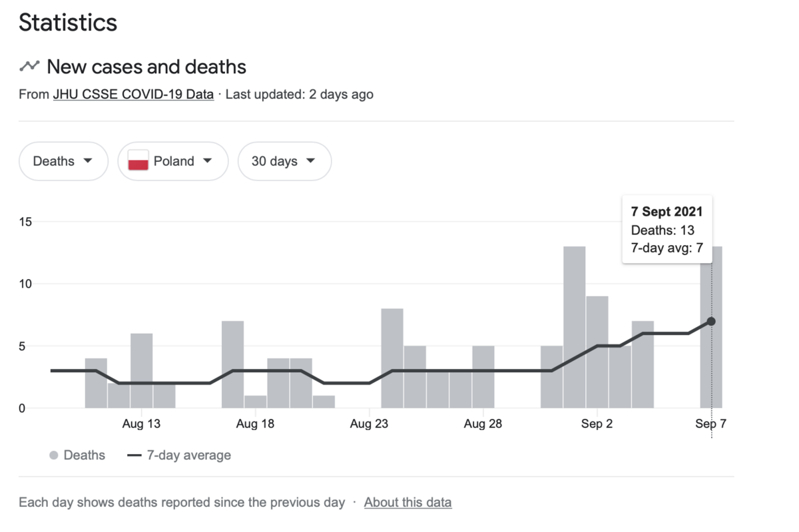Click the Statistics heading
The image size is (799, 532).
pos(68,23)
